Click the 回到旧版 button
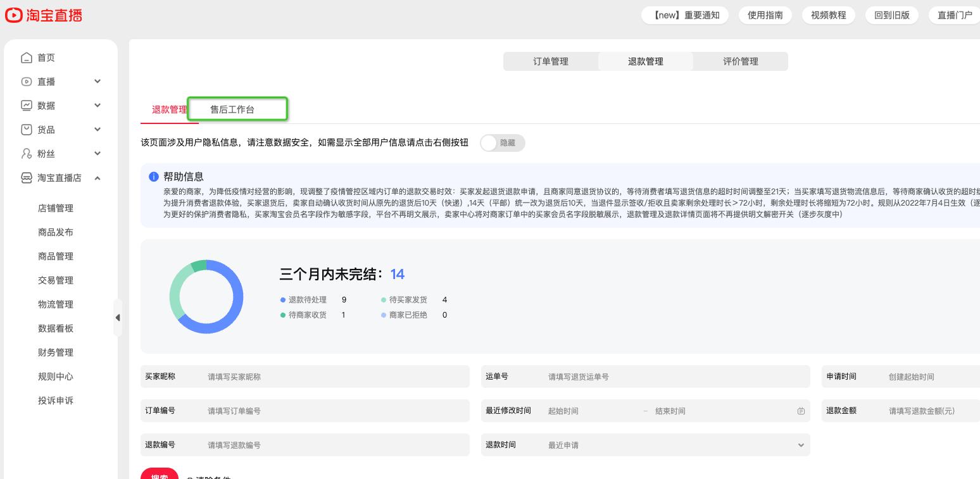Viewport: 980px width, 479px height. [892, 15]
